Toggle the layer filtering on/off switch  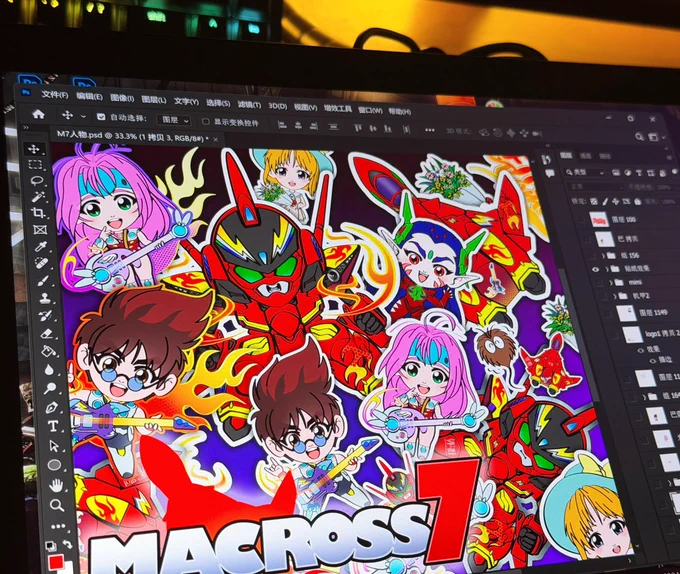tap(674, 173)
